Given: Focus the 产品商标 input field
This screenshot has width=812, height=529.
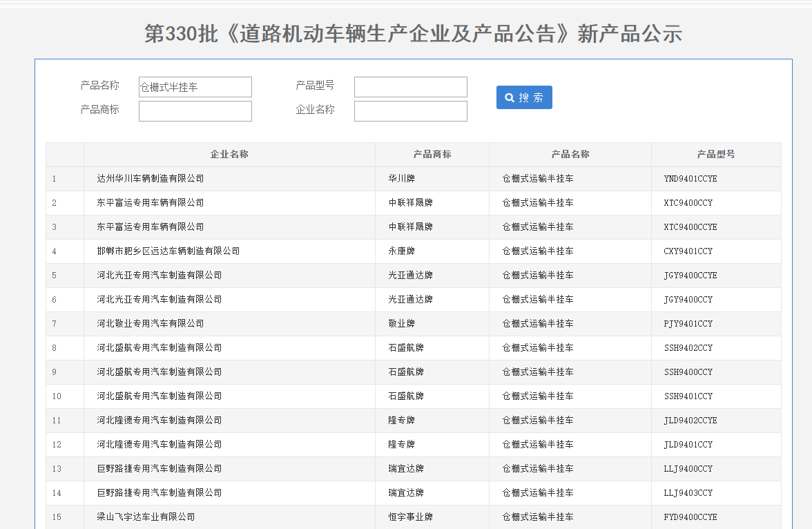Looking at the screenshot, I should pos(195,111).
